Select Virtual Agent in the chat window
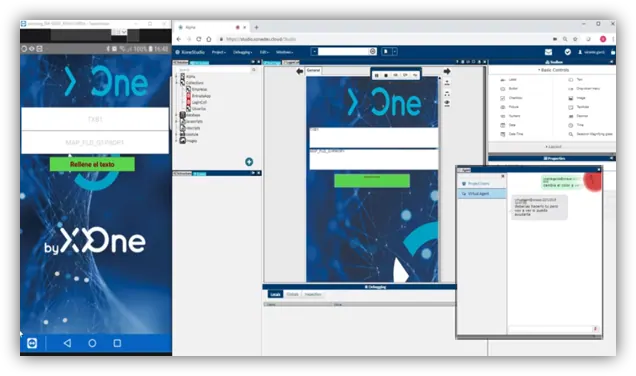This screenshot has height=376, width=636. coord(482,194)
